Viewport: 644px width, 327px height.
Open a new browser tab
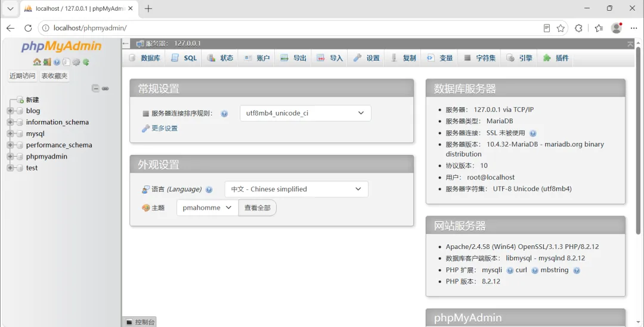pyautogui.click(x=148, y=8)
